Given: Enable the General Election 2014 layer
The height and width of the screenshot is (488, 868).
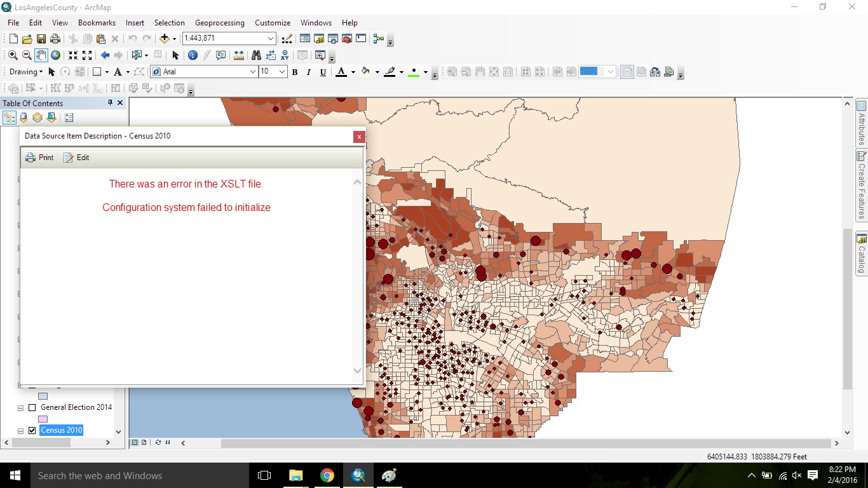Looking at the screenshot, I should click(32, 407).
